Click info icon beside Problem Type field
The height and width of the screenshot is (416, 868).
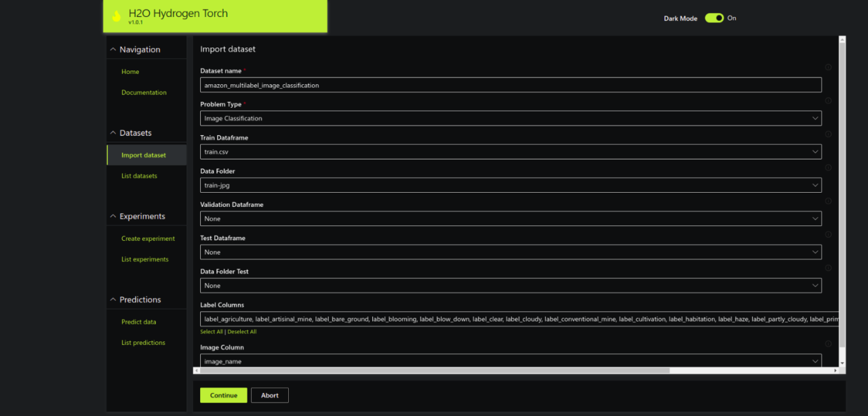828,100
